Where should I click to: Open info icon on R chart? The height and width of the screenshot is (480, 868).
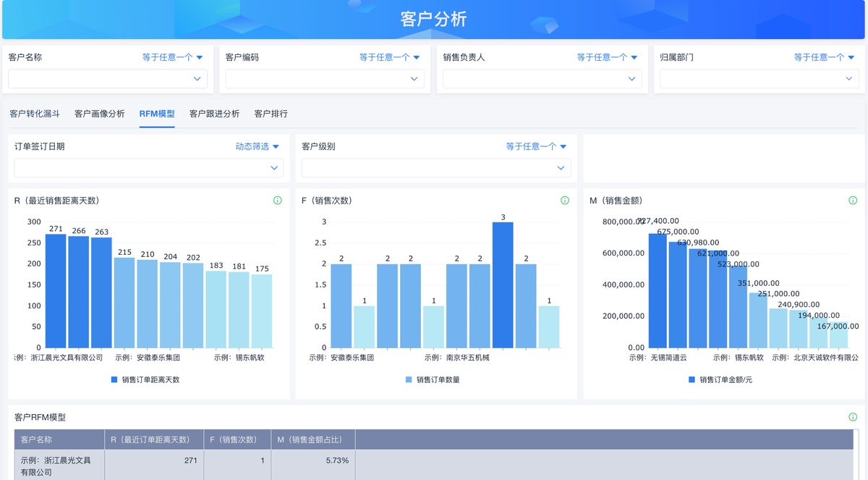[277, 201]
